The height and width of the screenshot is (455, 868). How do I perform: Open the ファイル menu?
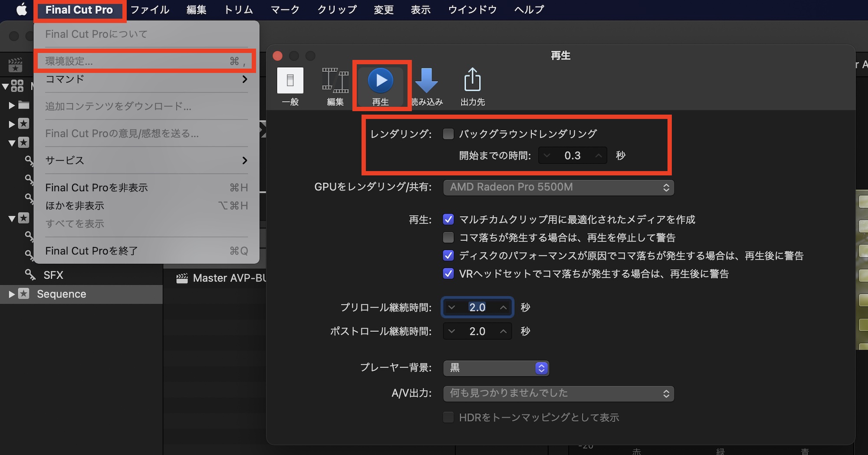point(150,10)
